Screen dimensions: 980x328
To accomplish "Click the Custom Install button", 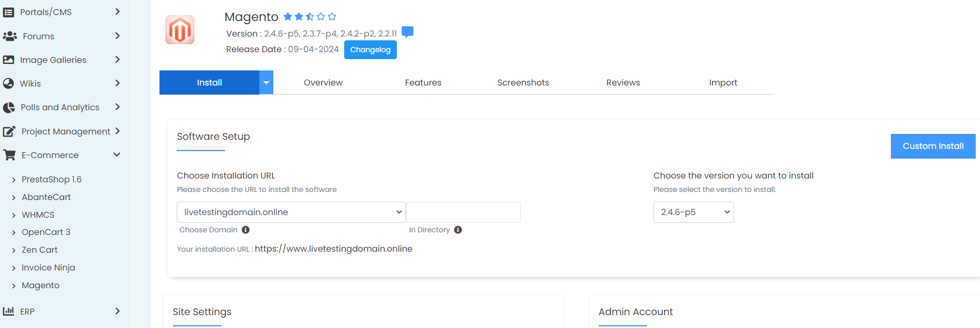I will 933,146.
